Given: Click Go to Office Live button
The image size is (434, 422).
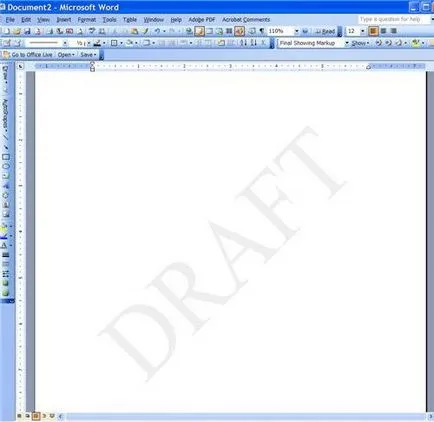Looking at the screenshot, I should click(28, 55).
